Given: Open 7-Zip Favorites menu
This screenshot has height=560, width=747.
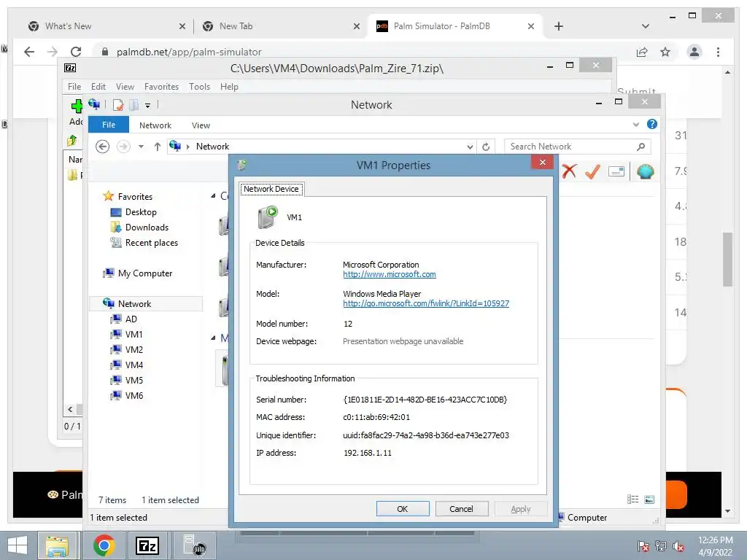Looking at the screenshot, I should (161, 87).
